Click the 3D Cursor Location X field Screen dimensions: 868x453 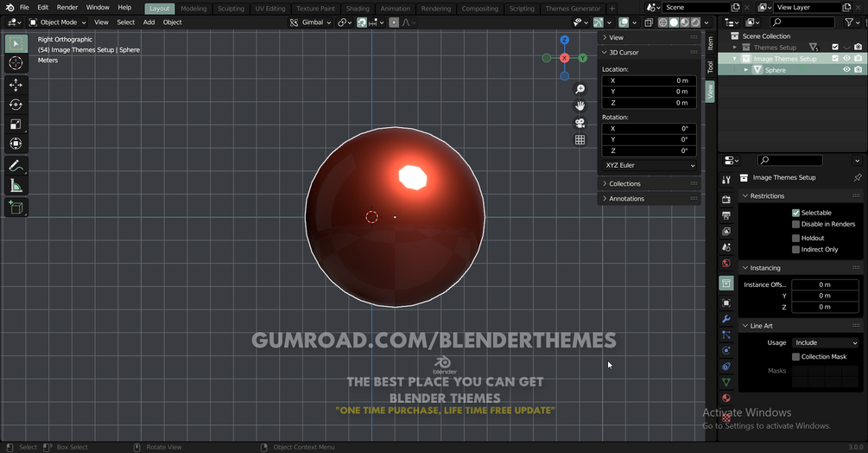(x=649, y=81)
